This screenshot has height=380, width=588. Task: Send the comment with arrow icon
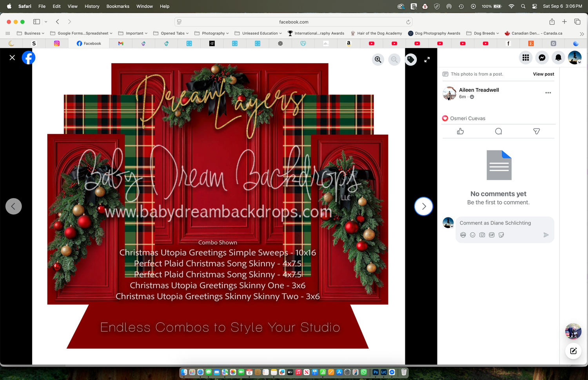(546, 235)
